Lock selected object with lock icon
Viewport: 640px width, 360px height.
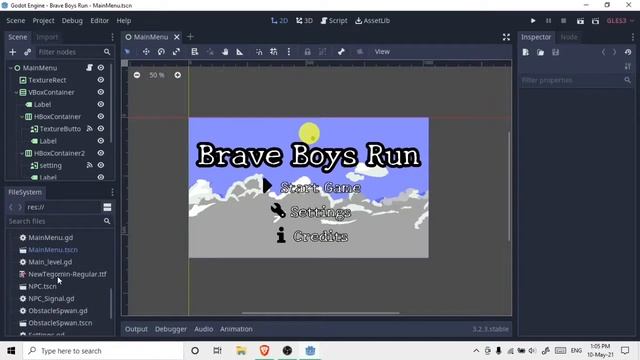tap(307, 52)
